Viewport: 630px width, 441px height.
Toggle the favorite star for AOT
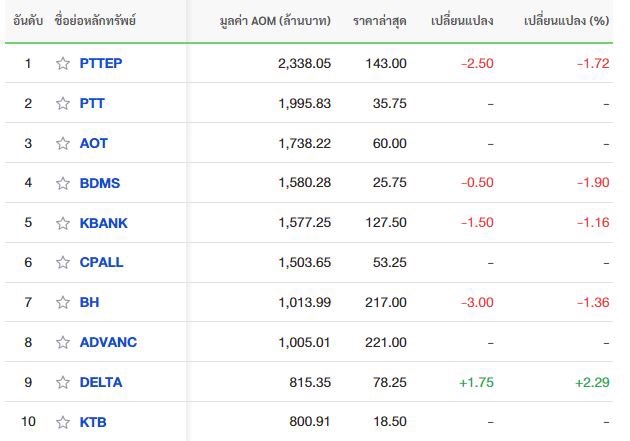pos(63,143)
